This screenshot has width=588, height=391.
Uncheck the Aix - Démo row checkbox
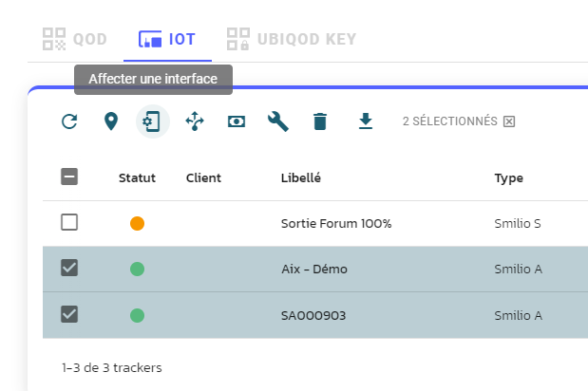[69, 268]
